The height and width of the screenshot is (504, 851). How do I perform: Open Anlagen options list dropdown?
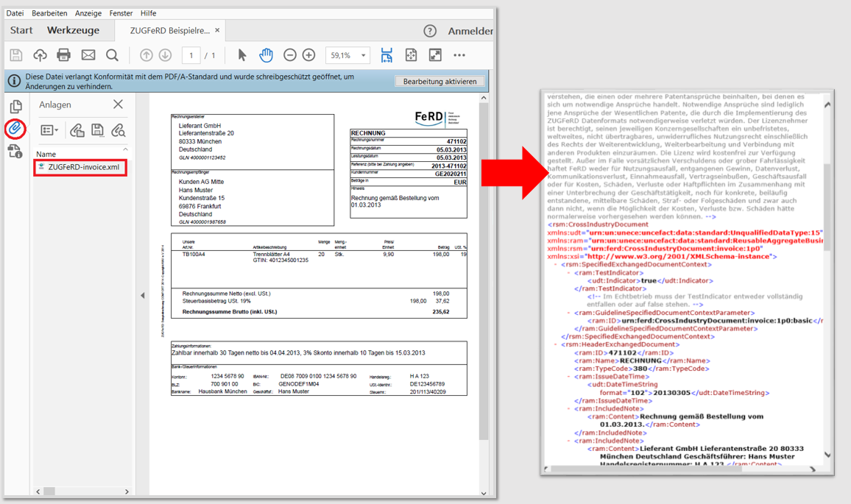(49, 130)
